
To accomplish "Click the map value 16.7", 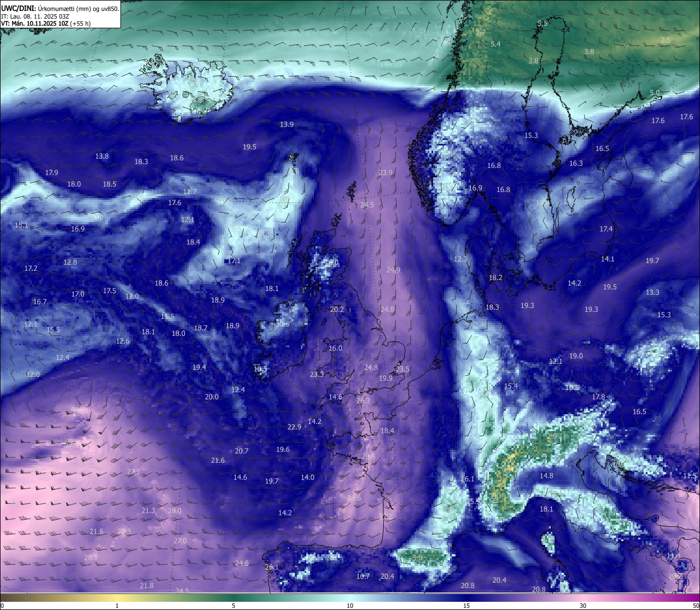I will [x=39, y=301].
